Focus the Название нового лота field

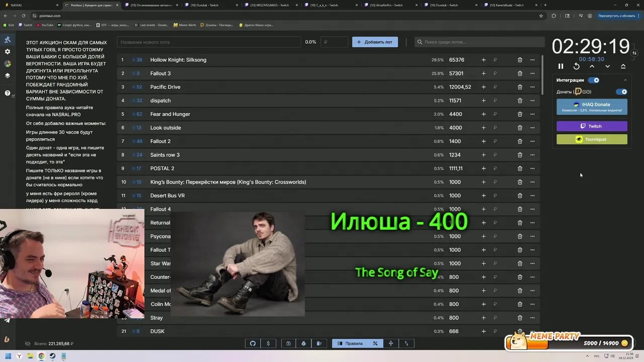coord(208,42)
